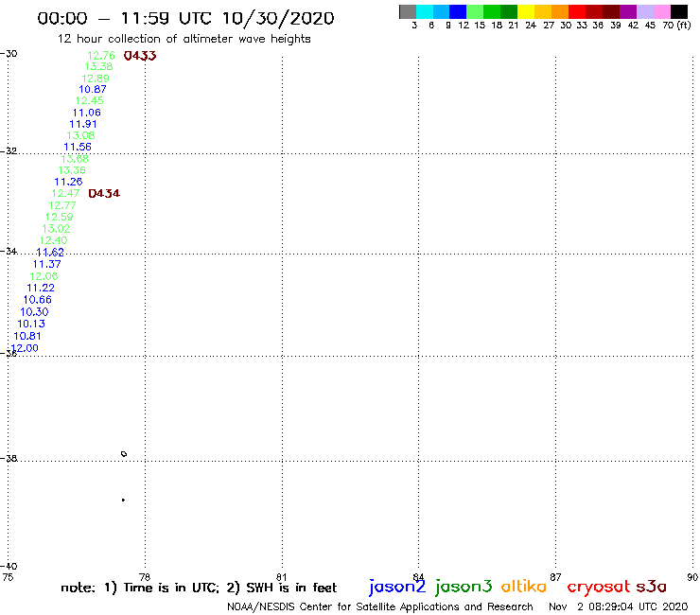Viewport: 700px width, 615px height.
Task: Click the -30 latitude axis label
Action: 9,54
